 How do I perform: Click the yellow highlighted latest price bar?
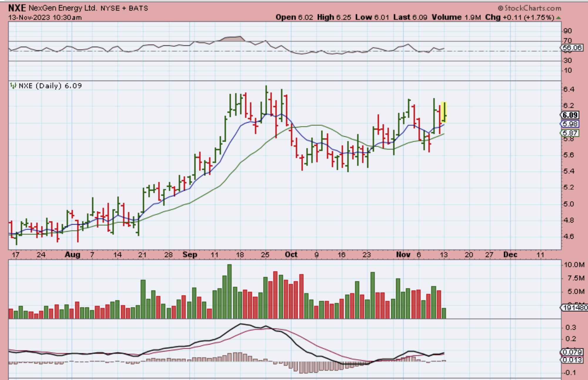point(444,112)
